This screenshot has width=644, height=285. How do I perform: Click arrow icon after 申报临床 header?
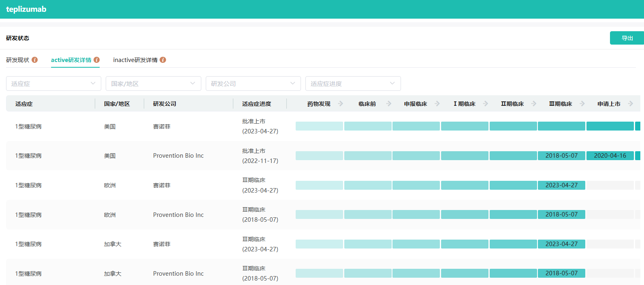(x=437, y=104)
